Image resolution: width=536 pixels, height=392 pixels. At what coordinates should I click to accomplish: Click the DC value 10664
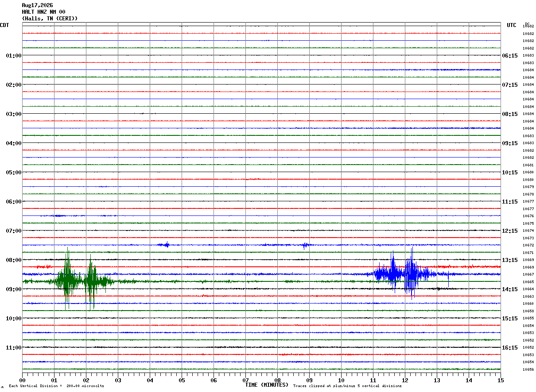(x=528, y=289)
